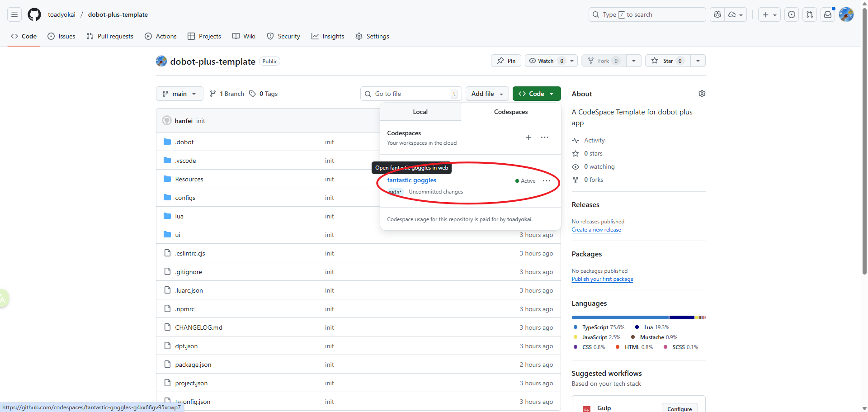Open the notifications inbox icon
The image size is (868, 412).
click(827, 14)
